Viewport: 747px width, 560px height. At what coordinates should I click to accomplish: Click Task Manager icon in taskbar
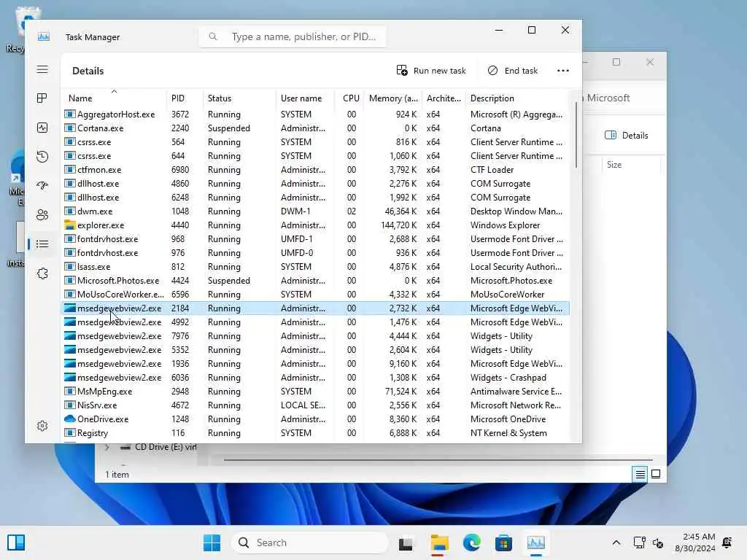pyautogui.click(x=536, y=542)
